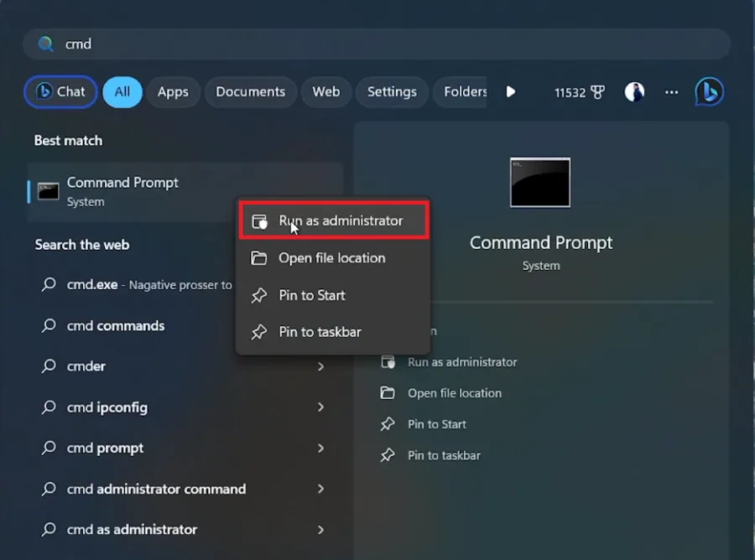This screenshot has height=560, width=755.
Task: Open the user profile avatar
Action: [634, 91]
